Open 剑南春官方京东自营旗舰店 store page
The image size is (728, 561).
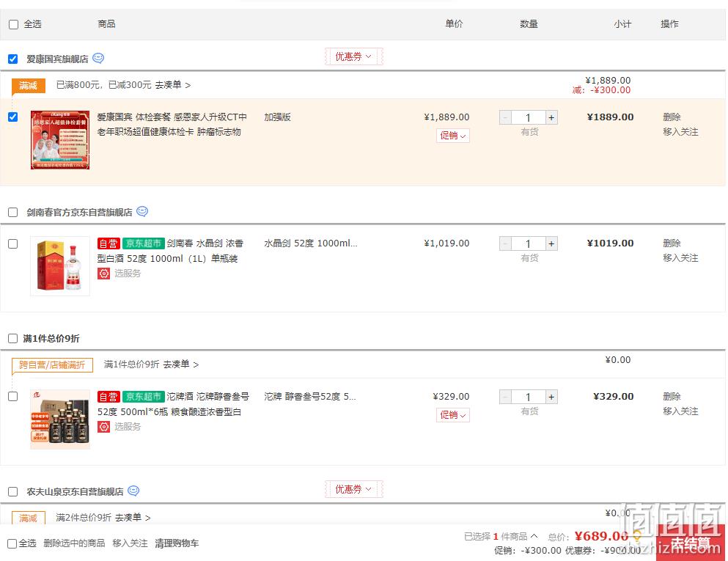tap(79, 212)
